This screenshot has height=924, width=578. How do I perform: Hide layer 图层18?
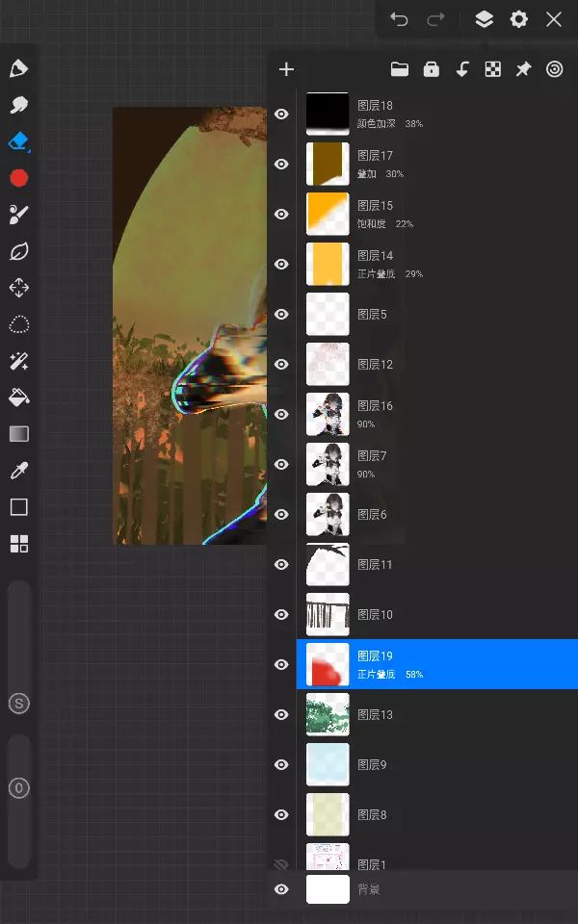(x=282, y=114)
